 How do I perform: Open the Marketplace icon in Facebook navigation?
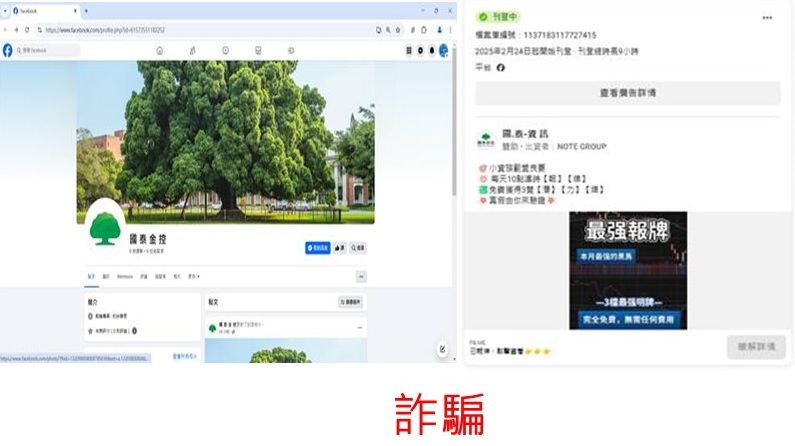pos(258,51)
